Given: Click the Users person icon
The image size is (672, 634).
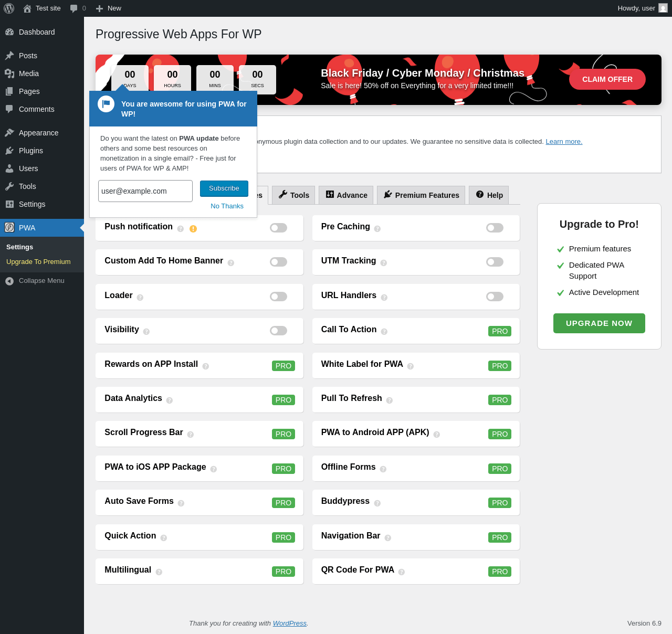Looking at the screenshot, I should (9, 168).
